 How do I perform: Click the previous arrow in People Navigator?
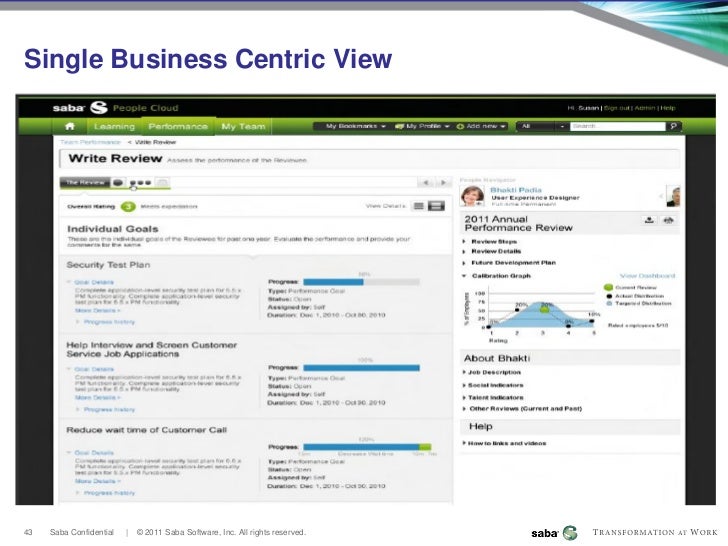[661, 196]
